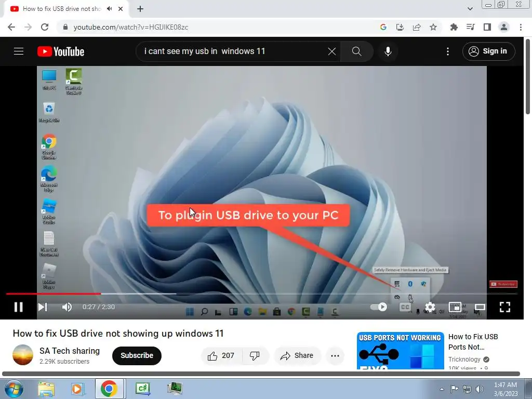Image resolution: width=532 pixels, height=399 pixels.
Task: Open the C# application in taskbar
Action: pyautogui.click(x=143, y=389)
